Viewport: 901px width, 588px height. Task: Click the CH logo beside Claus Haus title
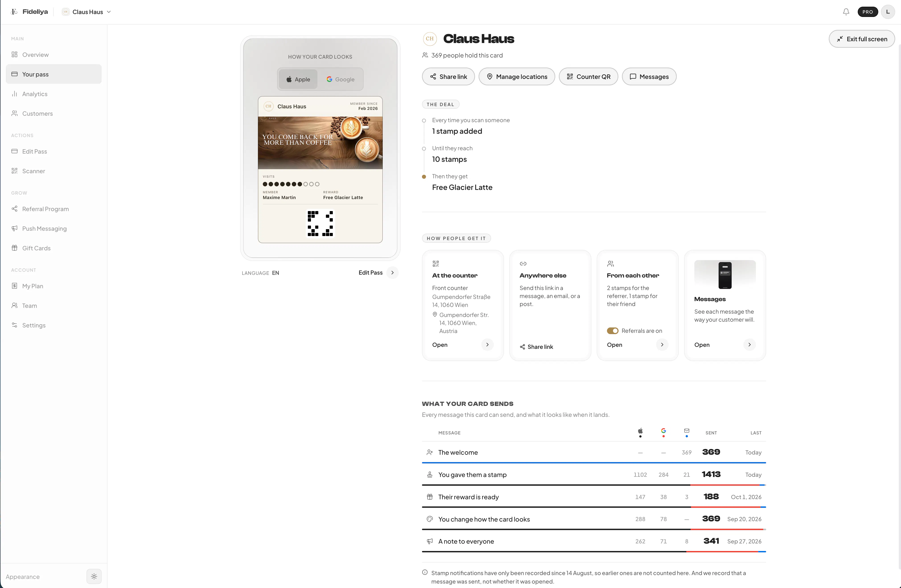pyautogui.click(x=430, y=39)
